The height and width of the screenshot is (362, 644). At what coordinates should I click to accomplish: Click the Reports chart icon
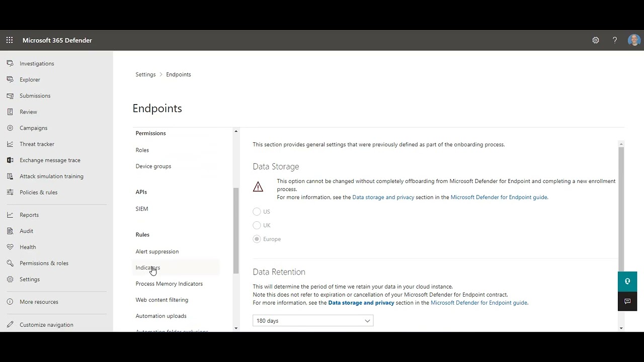pyautogui.click(x=10, y=215)
